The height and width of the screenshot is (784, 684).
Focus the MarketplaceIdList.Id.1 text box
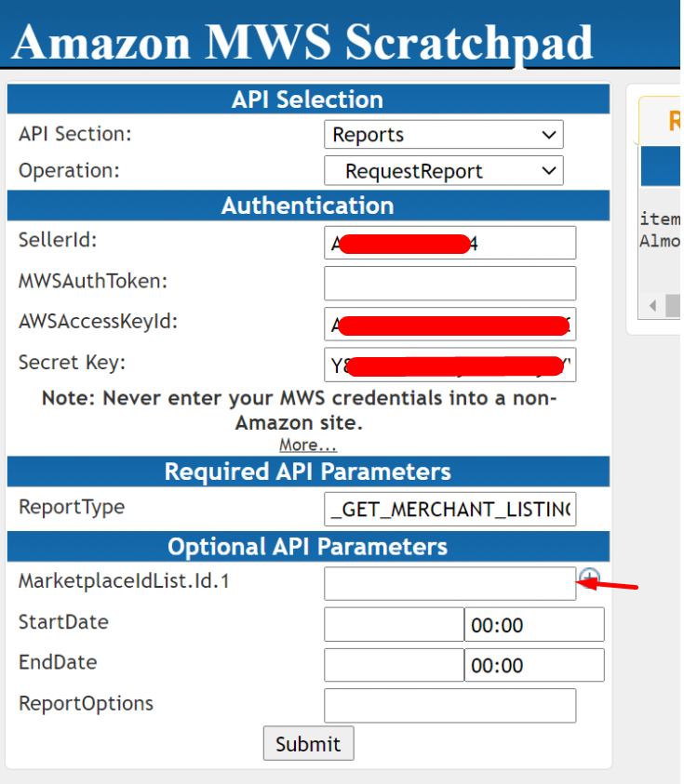[x=449, y=584]
